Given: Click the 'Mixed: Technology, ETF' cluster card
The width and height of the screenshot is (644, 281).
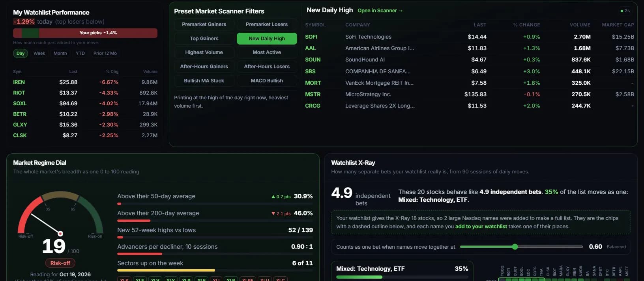Looking at the screenshot, I should pyautogui.click(x=402, y=272).
